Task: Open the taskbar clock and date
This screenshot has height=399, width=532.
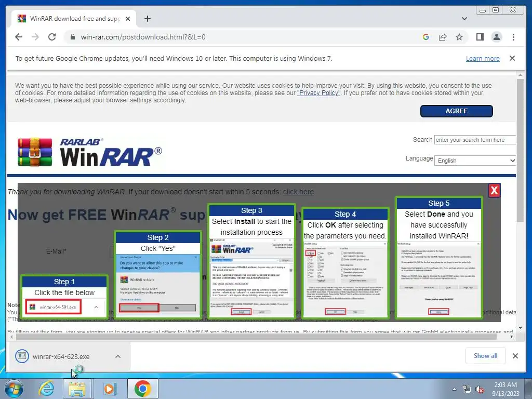Action: (506, 389)
